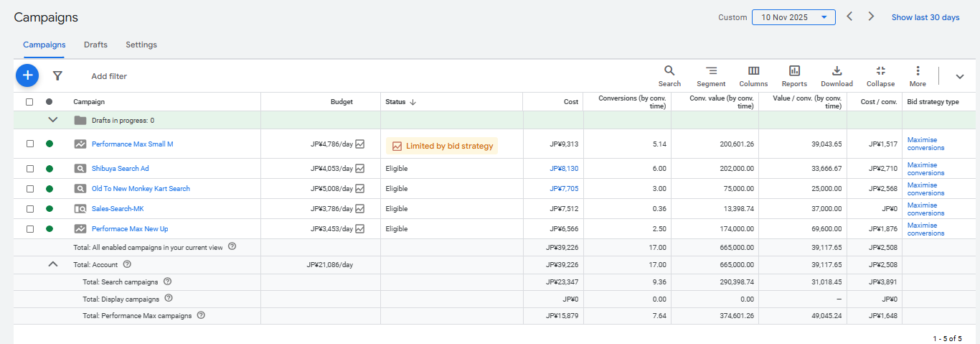This screenshot has width=980, height=344.
Task: Select the Performance Max Small M checkbox
Action: [x=30, y=144]
